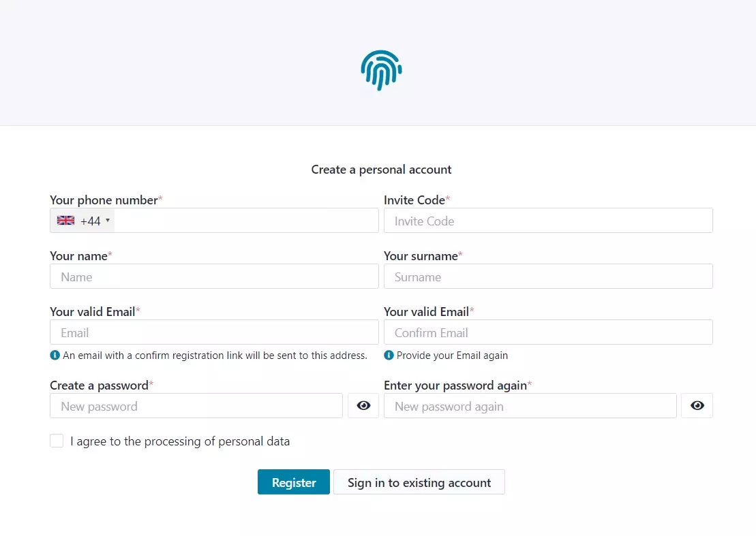This screenshot has height=536, width=756.
Task: Click the fingerprint logo at top
Action: [x=381, y=70]
